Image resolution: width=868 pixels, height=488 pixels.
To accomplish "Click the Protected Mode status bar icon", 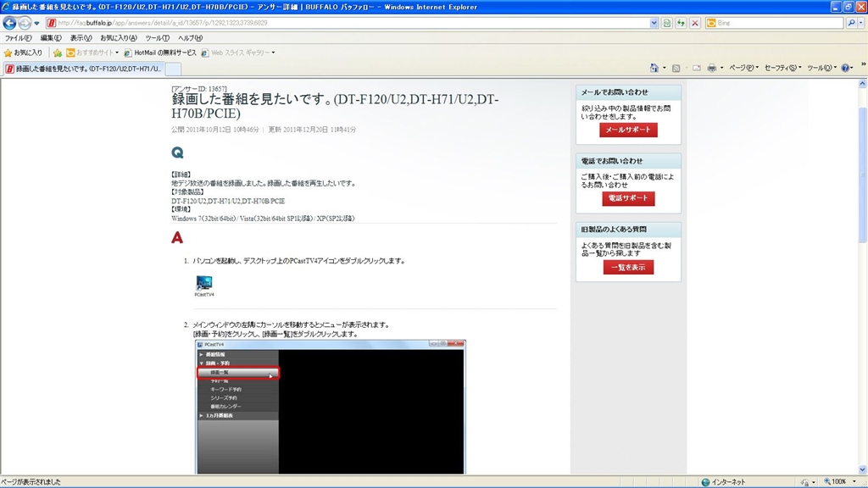I will [805, 482].
